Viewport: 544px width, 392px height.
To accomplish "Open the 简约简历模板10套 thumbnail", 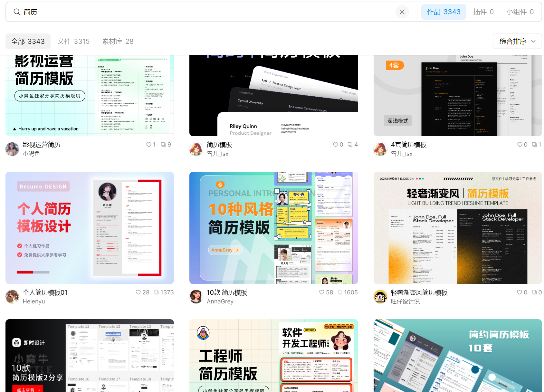I will click(x=458, y=356).
